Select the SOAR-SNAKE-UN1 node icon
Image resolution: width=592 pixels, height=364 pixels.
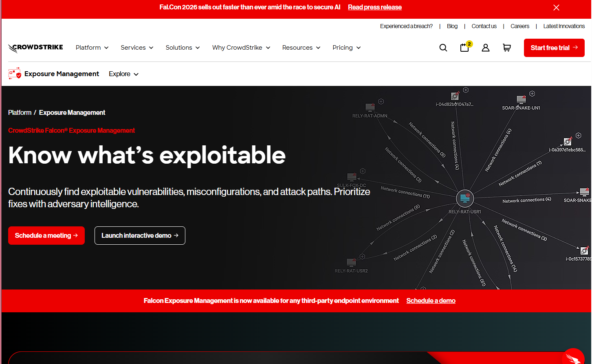(521, 99)
